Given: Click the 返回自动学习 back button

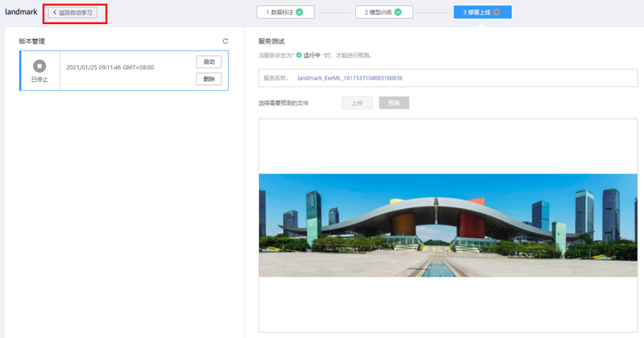Looking at the screenshot, I should [x=73, y=13].
